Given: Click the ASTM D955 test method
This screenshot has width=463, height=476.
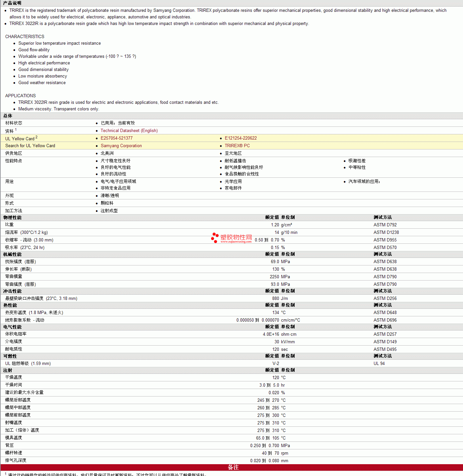Looking at the screenshot, I should pos(385,240).
